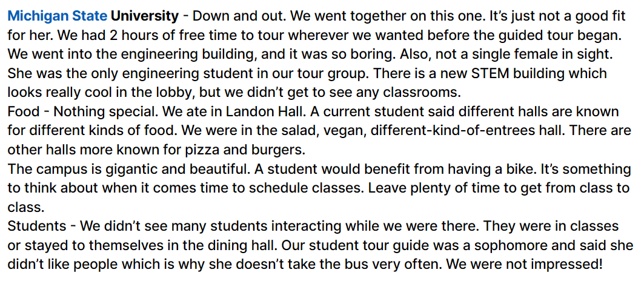Place cursor on the Food heading word
This screenshot has width=644, height=284.
click(24, 111)
